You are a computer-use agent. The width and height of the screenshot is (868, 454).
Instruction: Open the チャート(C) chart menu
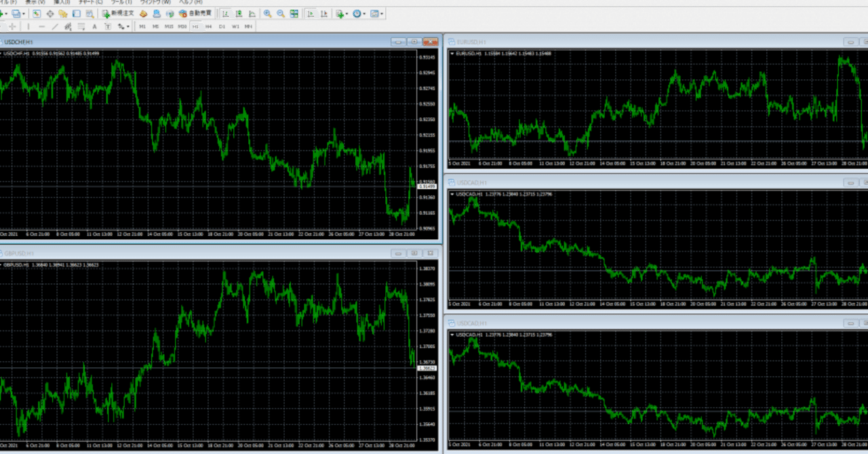pos(90,3)
